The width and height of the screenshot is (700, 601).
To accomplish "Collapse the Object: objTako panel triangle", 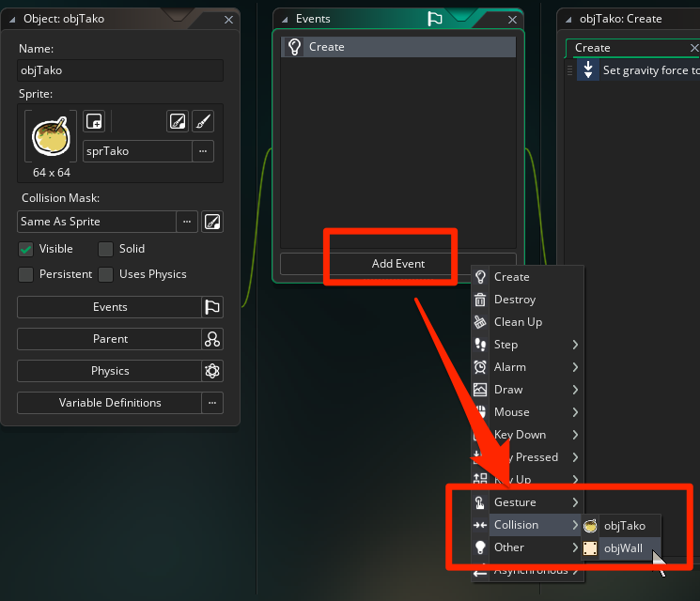I will pos(12,19).
